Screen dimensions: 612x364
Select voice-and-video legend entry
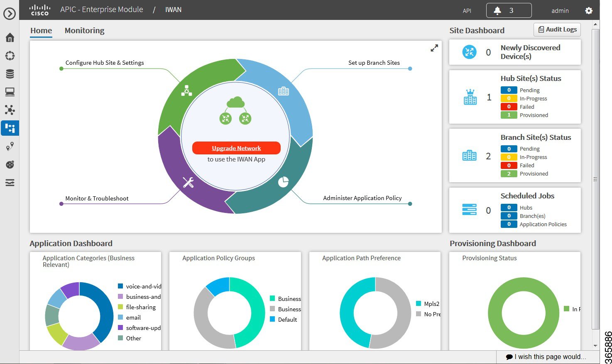140,286
